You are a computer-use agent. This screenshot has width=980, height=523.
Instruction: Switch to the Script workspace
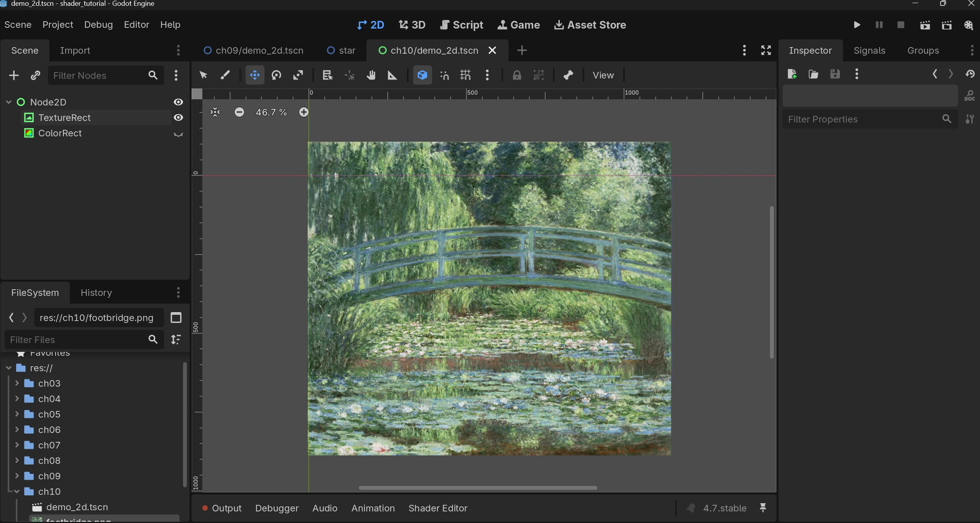point(461,25)
